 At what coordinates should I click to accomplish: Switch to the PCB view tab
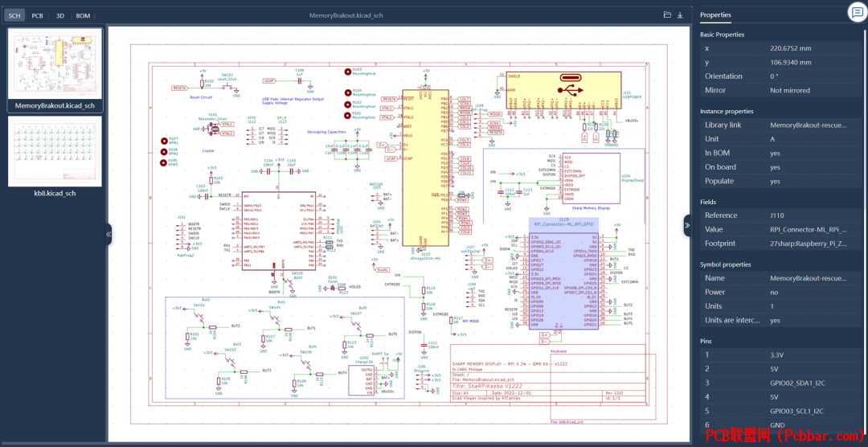tap(37, 15)
